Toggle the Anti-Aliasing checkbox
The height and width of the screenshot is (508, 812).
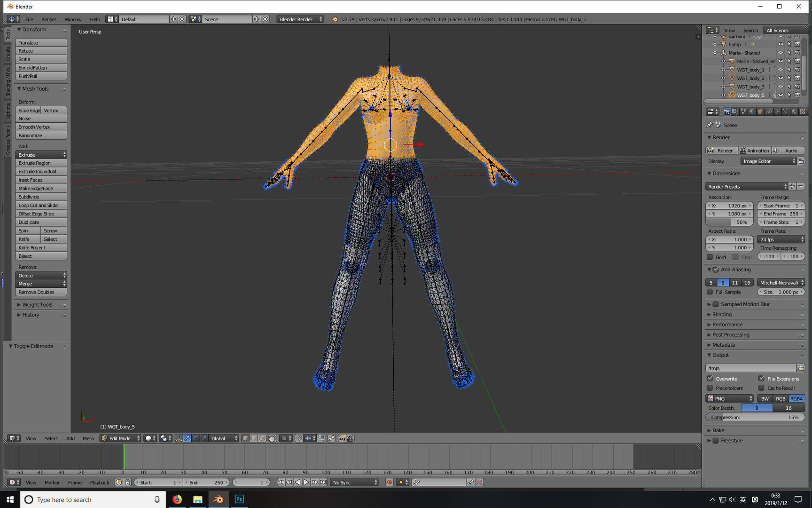[716, 270]
